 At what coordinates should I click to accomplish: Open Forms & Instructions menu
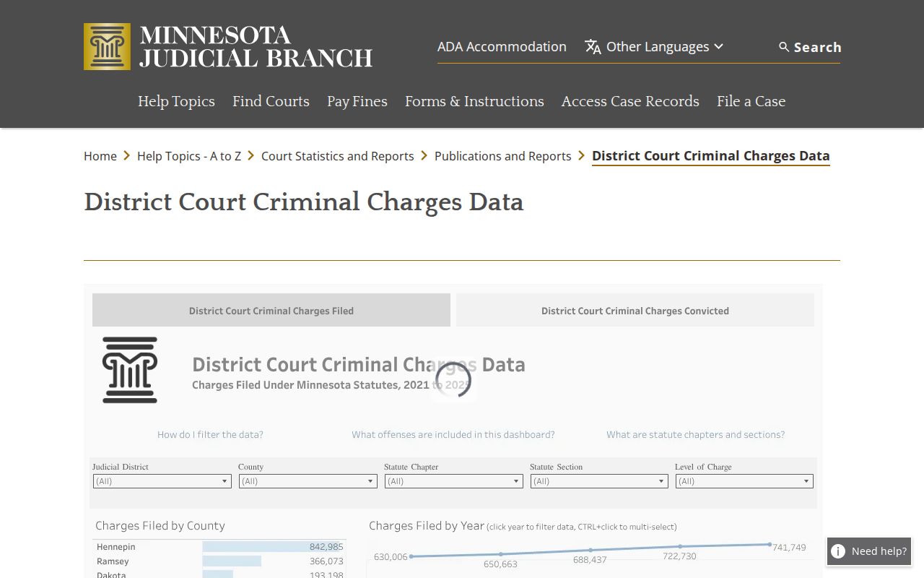(x=474, y=101)
